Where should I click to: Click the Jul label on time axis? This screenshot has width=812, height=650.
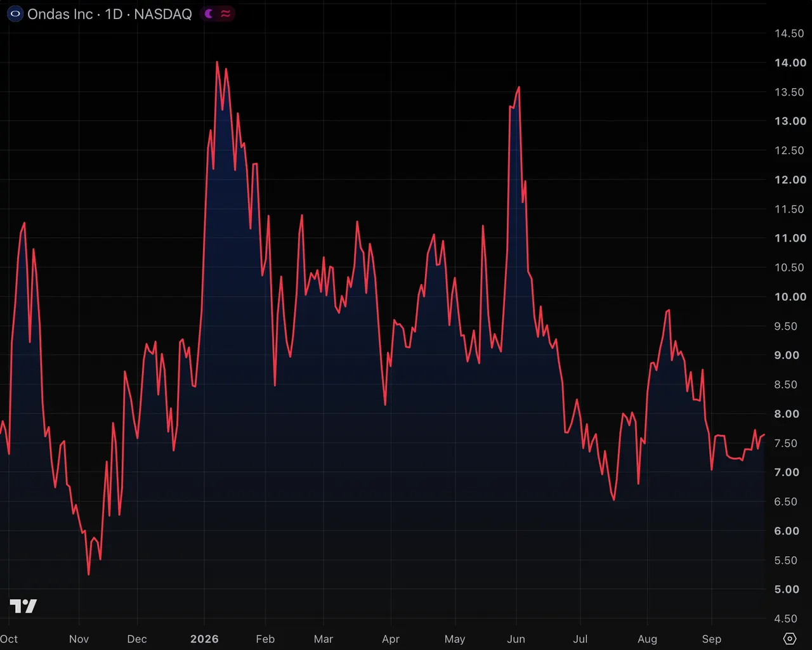pos(580,639)
